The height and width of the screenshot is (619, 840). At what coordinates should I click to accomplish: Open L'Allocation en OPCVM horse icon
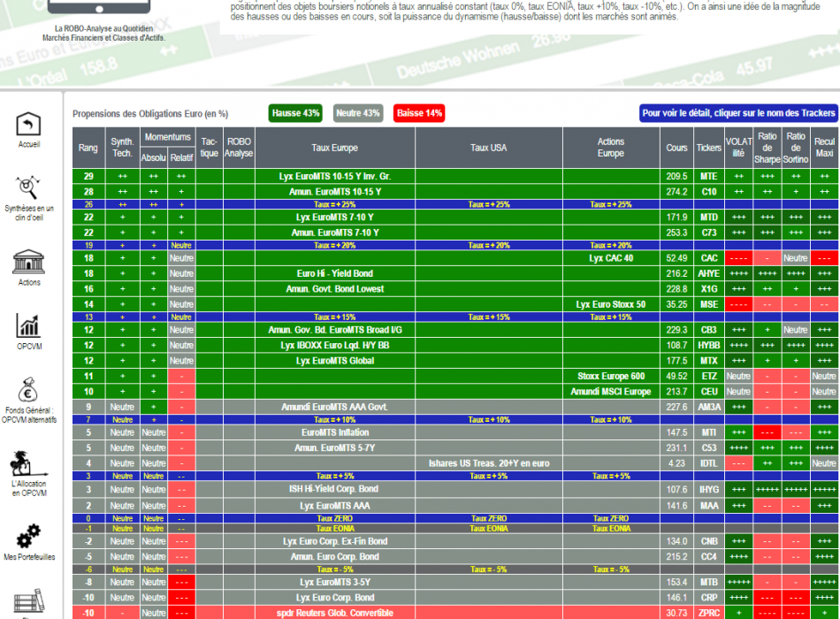click(x=28, y=463)
